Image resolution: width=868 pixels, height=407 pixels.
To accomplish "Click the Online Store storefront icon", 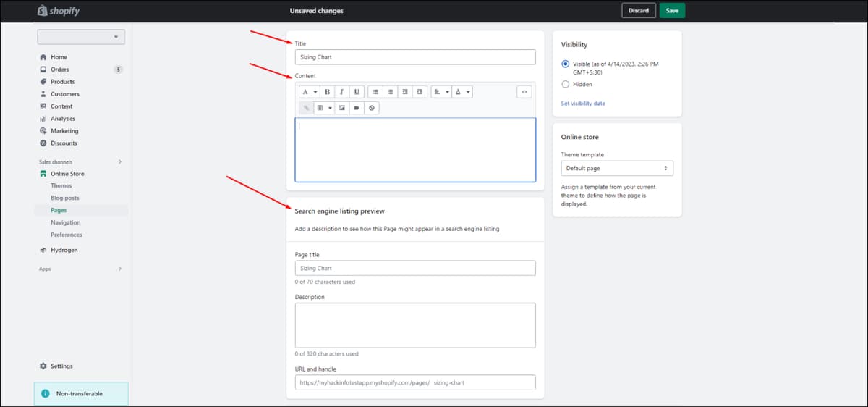I will [43, 174].
